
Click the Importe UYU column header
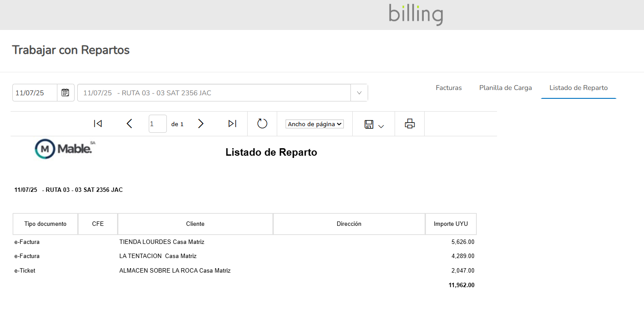click(451, 224)
